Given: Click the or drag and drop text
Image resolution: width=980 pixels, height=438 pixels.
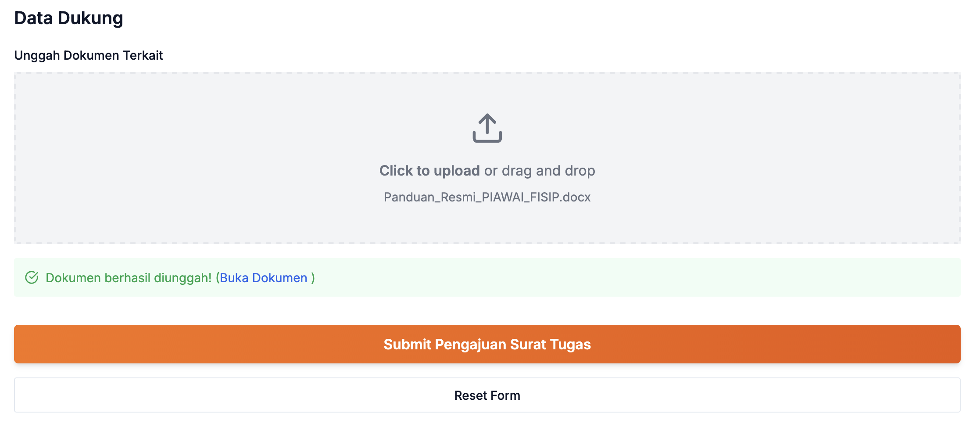Looking at the screenshot, I should click(540, 171).
